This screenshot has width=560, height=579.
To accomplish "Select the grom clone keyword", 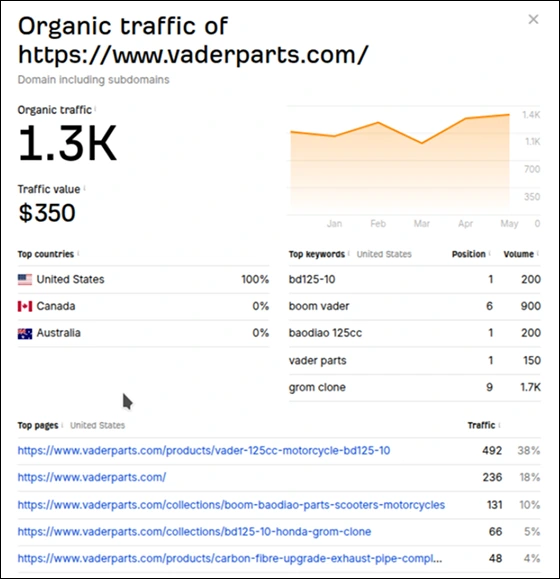I will [317, 387].
